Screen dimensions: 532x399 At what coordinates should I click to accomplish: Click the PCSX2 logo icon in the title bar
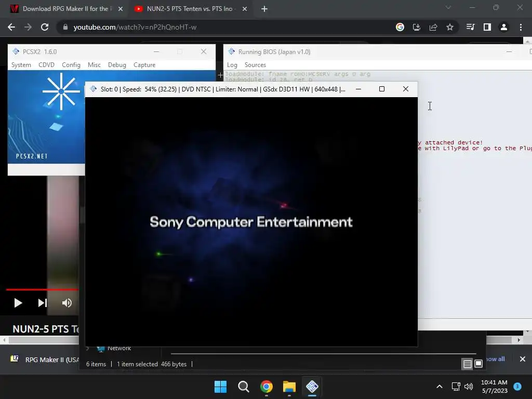(16, 51)
